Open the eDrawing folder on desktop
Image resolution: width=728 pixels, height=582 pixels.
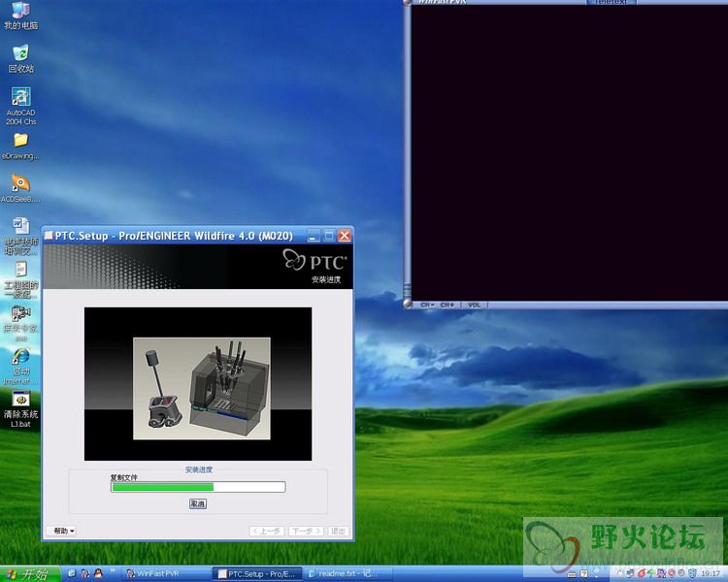point(21,146)
